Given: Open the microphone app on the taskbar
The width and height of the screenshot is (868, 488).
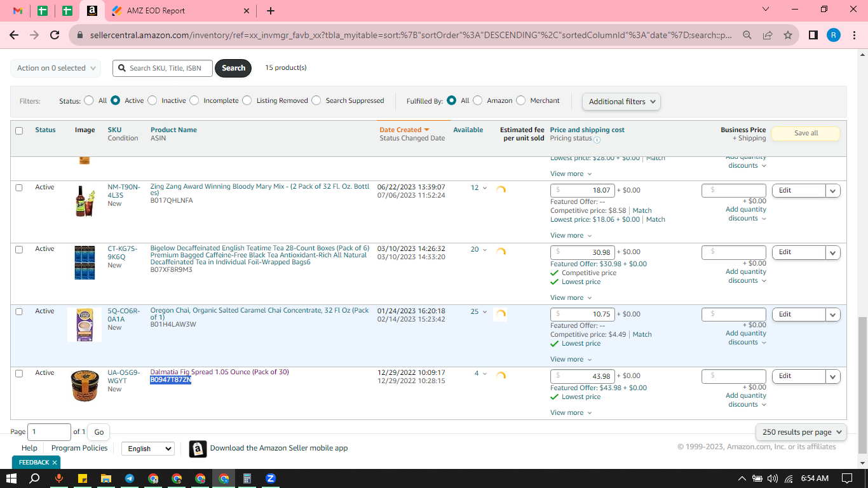Looking at the screenshot, I should 58,478.
